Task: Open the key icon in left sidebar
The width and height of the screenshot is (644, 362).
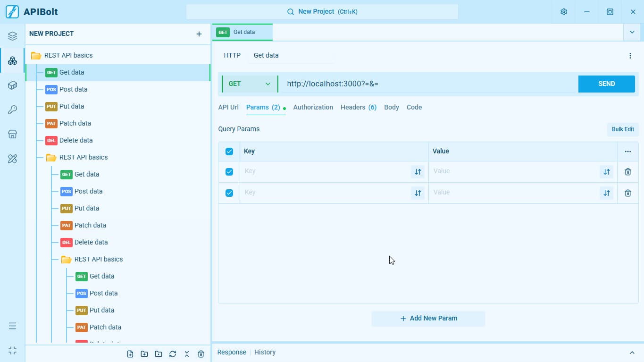Action: tap(13, 110)
